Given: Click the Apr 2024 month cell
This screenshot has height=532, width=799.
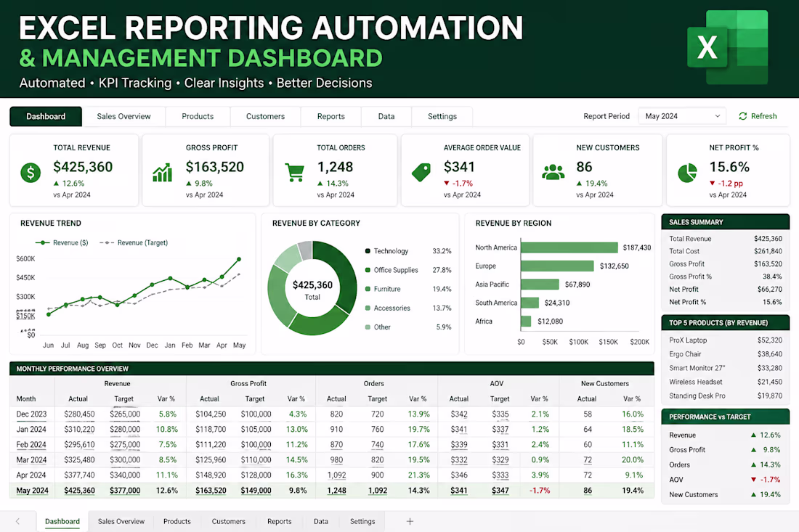Looking at the screenshot, I should pyautogui.click(x=31, y=475).
